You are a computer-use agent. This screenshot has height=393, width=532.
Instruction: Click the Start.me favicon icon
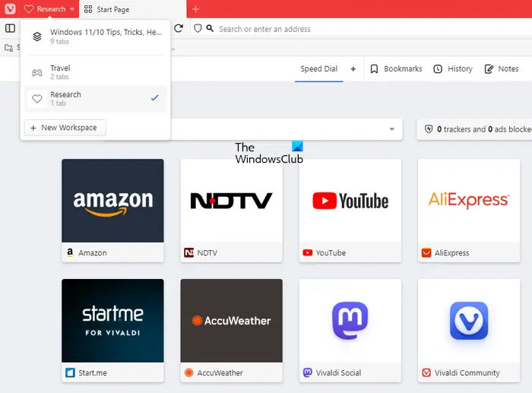click(70, 372)
